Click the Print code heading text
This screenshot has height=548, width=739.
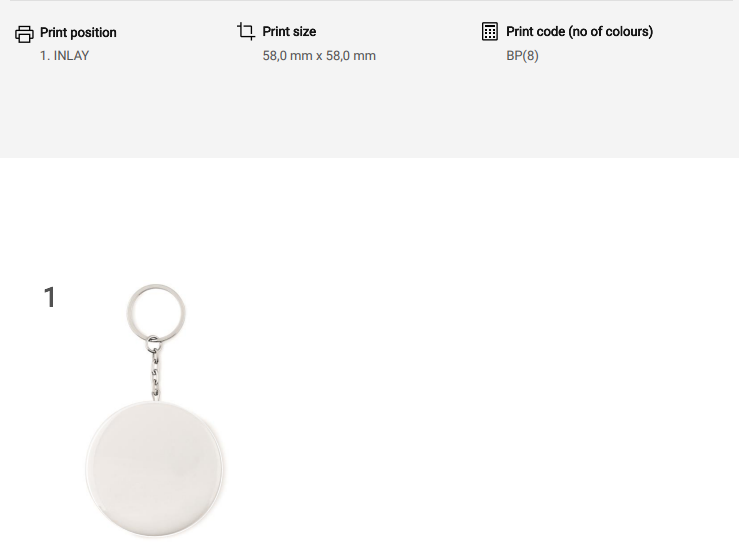(579, 32)
